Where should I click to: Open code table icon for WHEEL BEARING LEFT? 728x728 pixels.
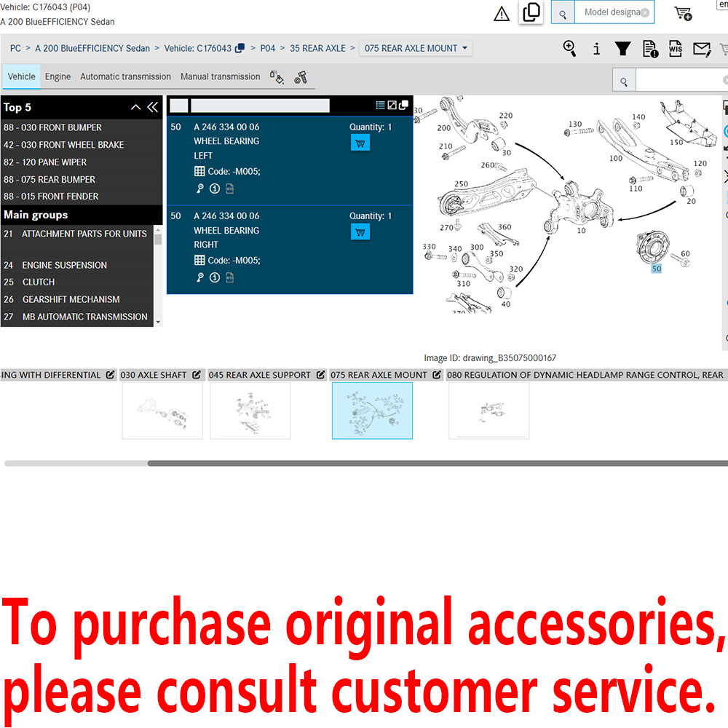tap(199, 171)
